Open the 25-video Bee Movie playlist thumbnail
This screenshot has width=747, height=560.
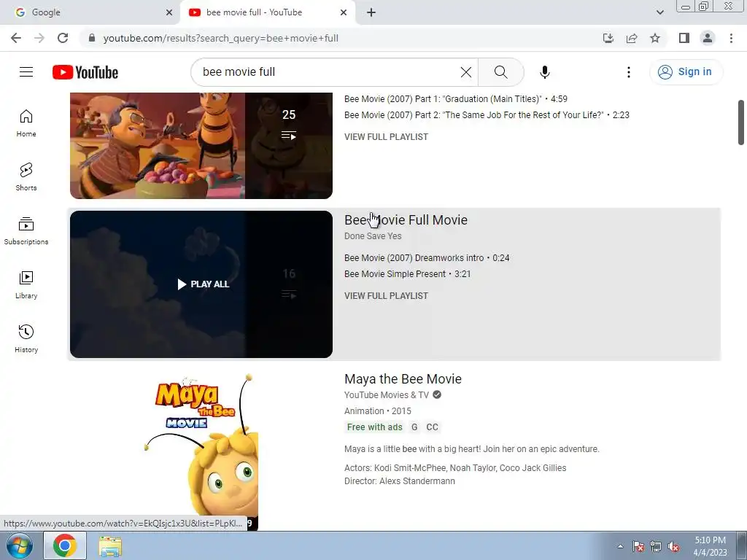[201, 146]
